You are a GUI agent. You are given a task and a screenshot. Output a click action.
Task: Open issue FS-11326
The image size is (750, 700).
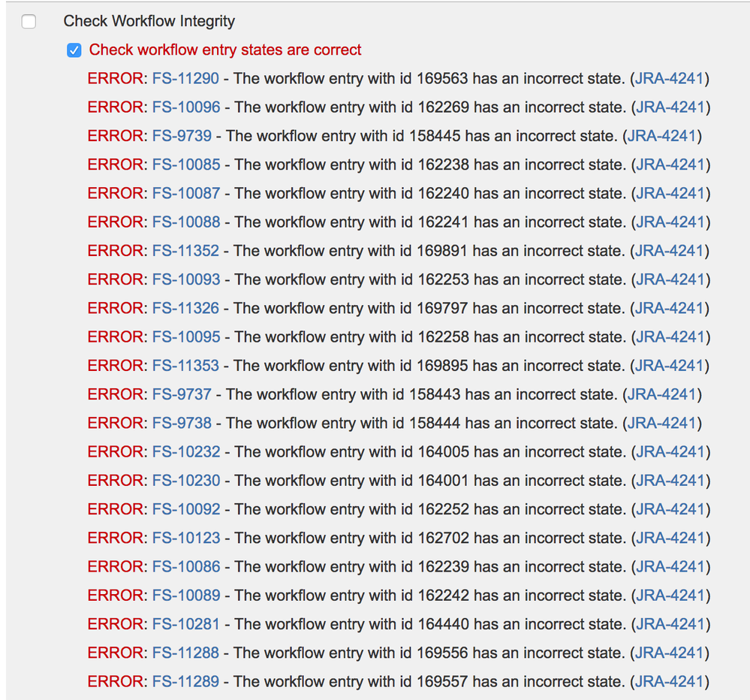[185, 308]
